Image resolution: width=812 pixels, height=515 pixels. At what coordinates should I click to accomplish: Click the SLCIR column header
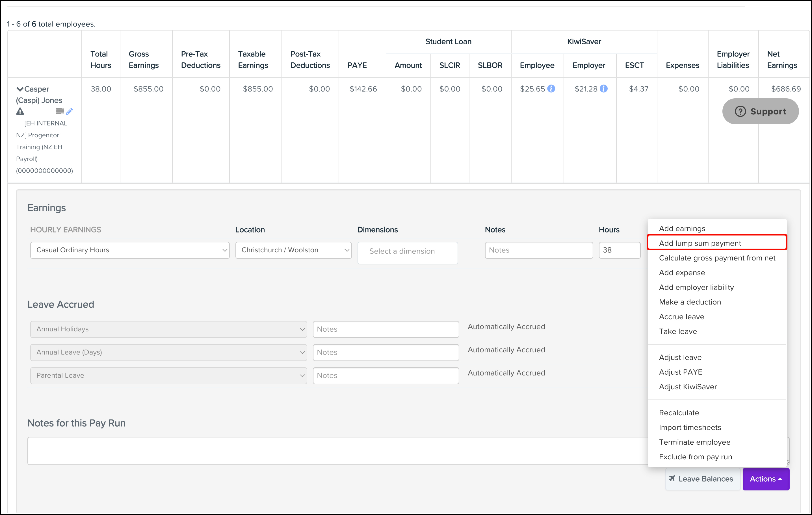(x=449, y=65)
